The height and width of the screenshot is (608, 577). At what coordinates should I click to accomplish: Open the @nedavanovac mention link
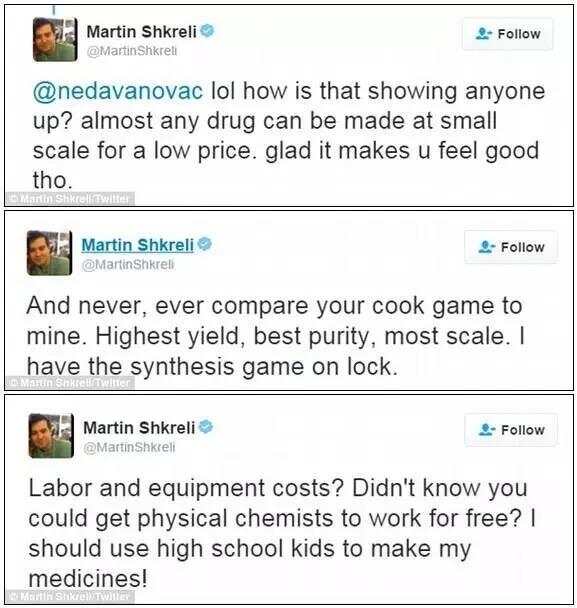(x=118, y=92)
